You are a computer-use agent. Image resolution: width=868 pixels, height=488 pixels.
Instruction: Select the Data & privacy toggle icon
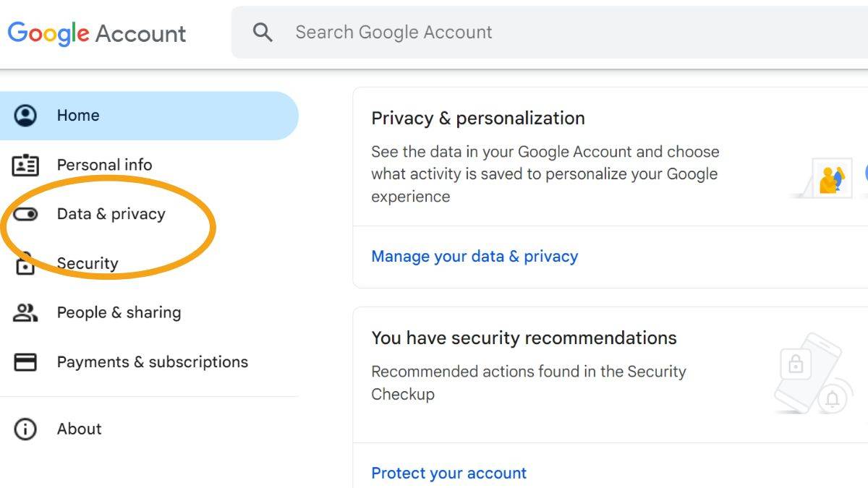(25, 214)
